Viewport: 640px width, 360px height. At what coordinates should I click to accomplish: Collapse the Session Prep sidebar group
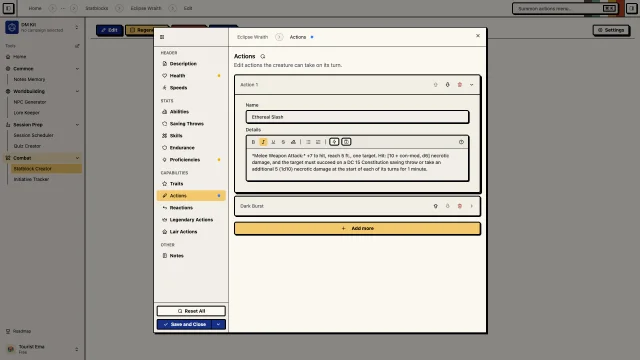coord(42,125)
